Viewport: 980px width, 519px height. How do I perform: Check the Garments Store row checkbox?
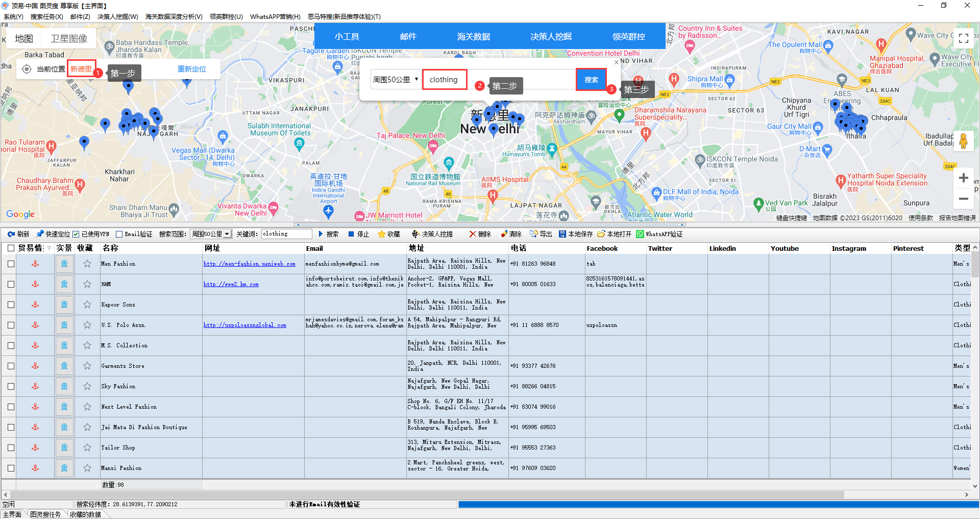11,366
